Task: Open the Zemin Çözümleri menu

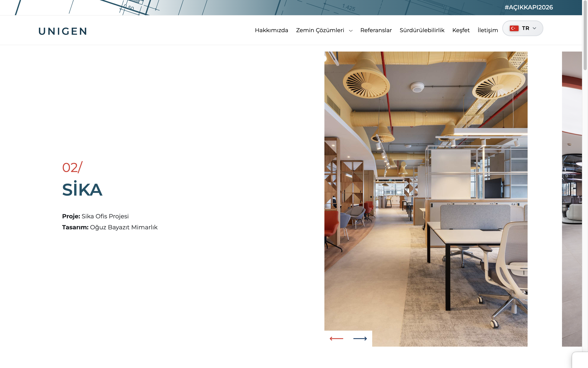Action: coord(320,30)
